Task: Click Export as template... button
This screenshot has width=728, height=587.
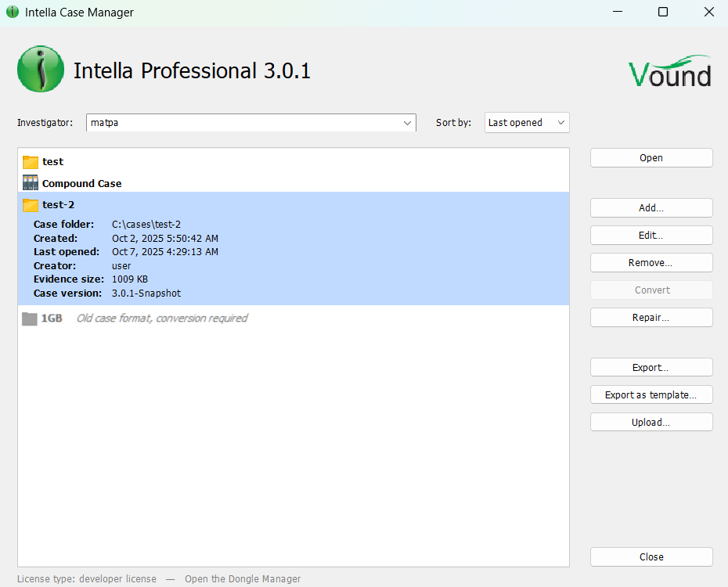Action: (651, 395)
